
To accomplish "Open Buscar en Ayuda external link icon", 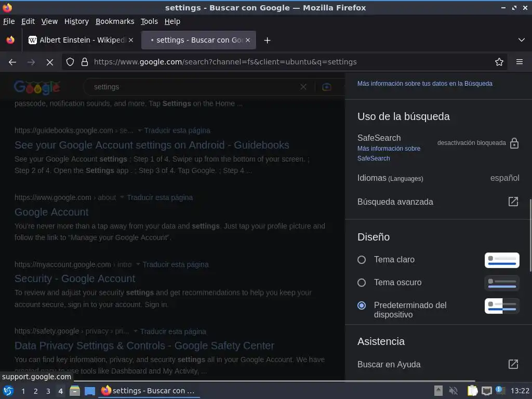I will point(513,364).
